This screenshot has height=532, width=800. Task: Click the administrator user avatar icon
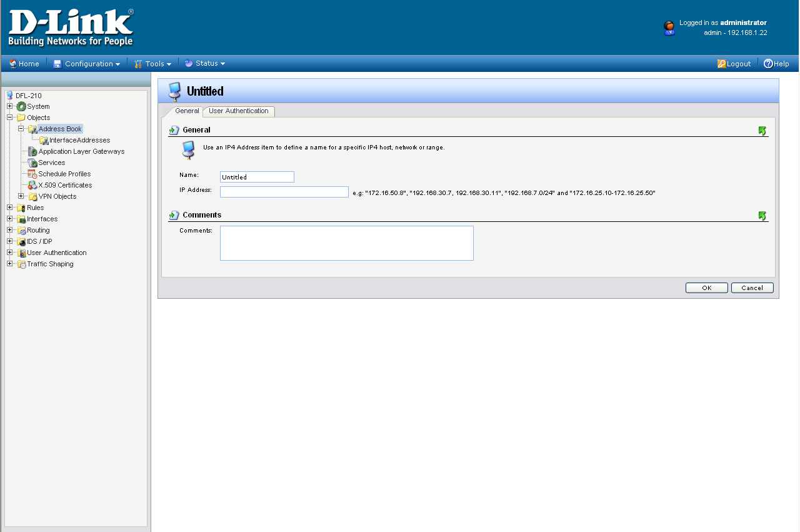(669, 28)
